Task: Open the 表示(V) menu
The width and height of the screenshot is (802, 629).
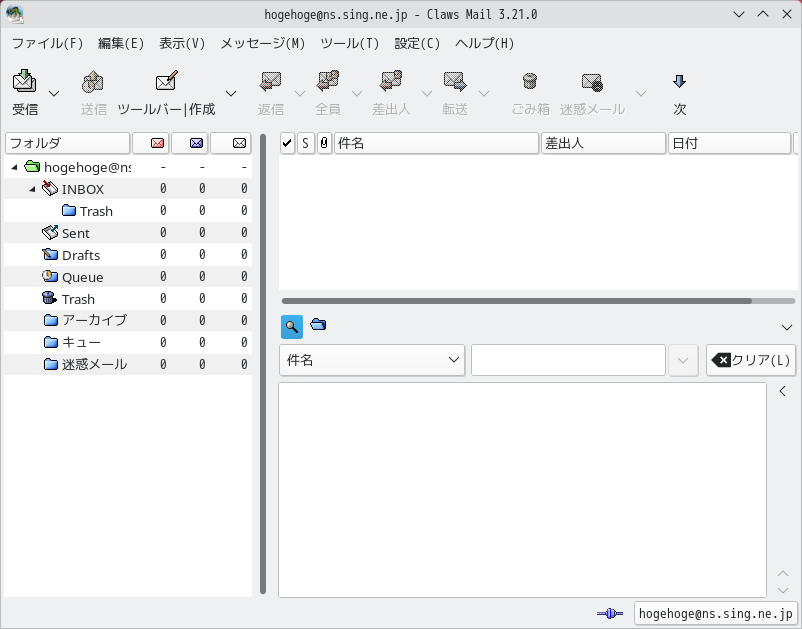Action: coord(182,43)
